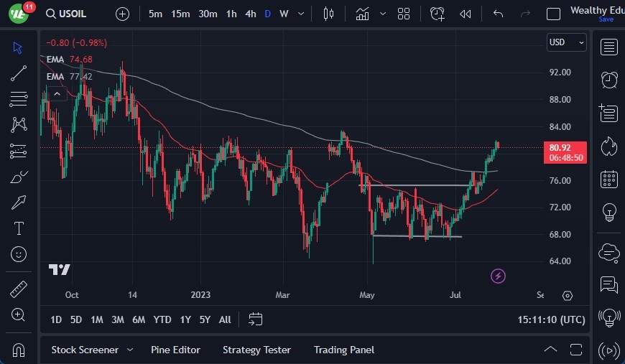This screenshot has width=625, height=364.
Task: Open the alerts alarm clock panel
Action: 609,79
